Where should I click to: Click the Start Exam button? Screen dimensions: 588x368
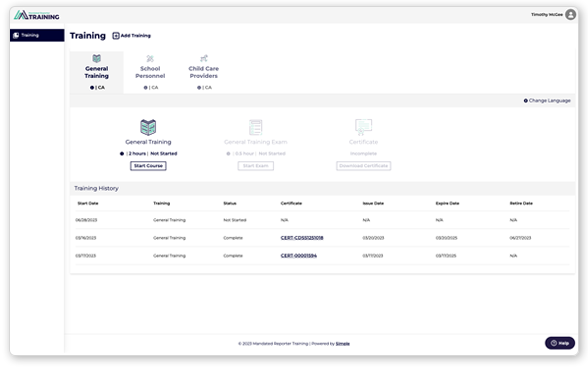tap(256, 166)
